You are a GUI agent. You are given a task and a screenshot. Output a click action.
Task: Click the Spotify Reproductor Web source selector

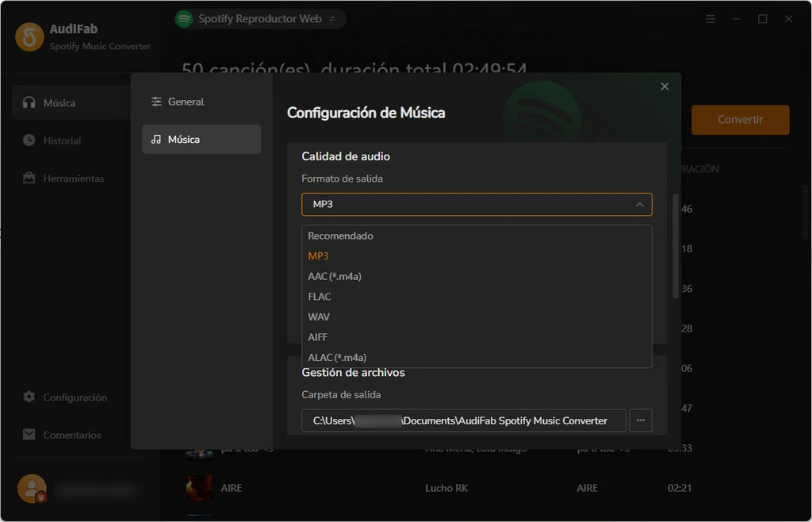pyautogui.click(x=260, y=19)
